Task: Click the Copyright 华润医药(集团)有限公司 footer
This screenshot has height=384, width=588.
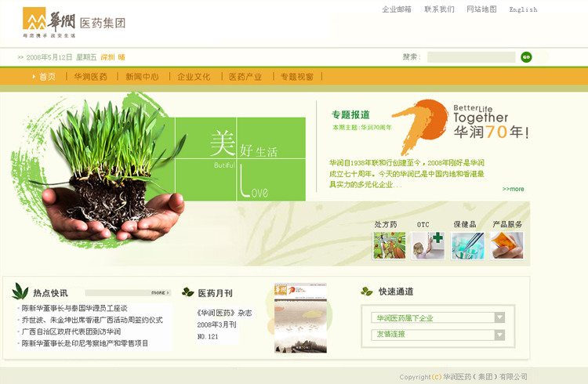Action: coord(463,376)
